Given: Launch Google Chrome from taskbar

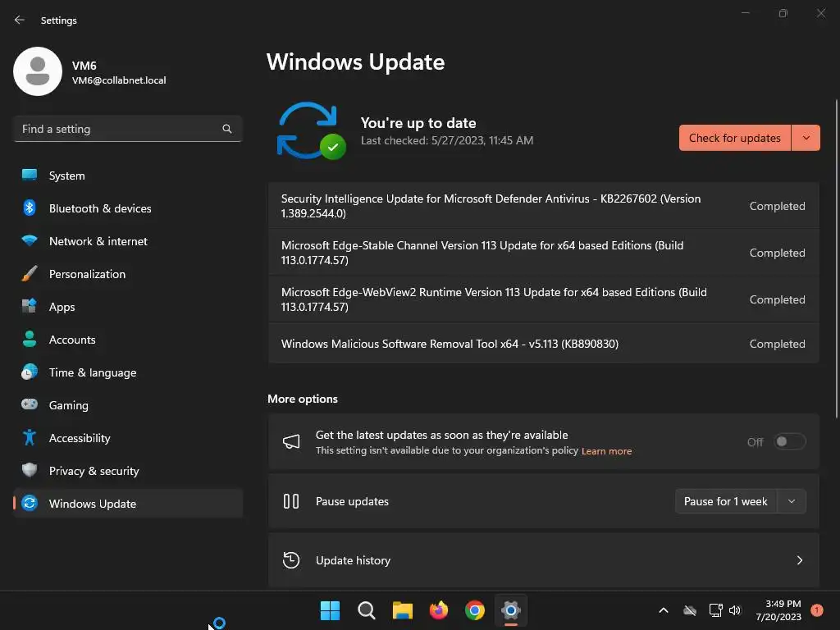Looking at the screenshot, I should coord(475,610).
